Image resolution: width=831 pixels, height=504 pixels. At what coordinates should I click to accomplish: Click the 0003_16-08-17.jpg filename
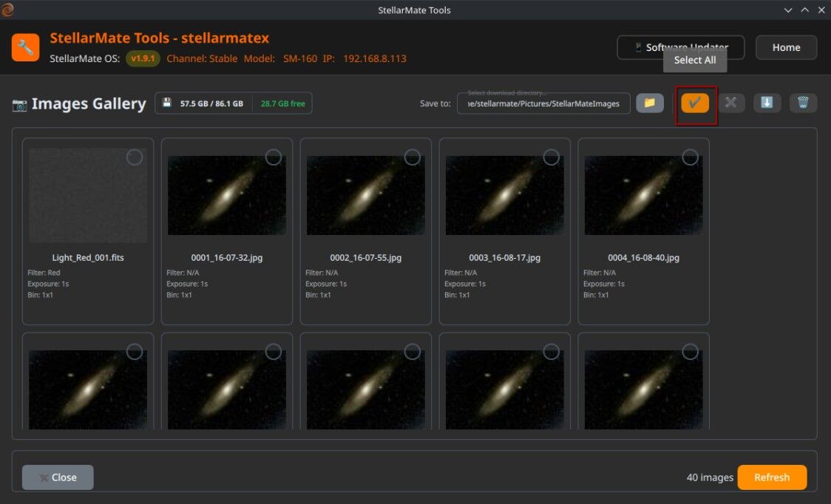tap(504, 258)
